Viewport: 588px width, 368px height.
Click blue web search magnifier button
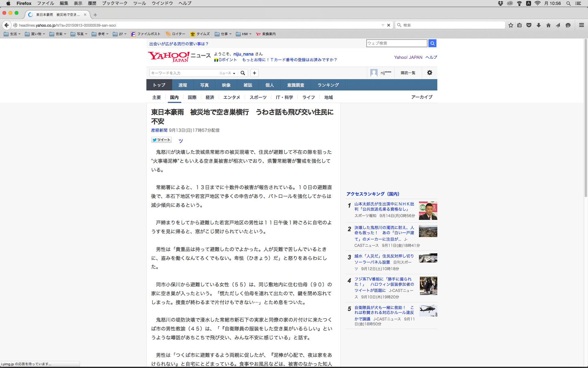point(432,43)
